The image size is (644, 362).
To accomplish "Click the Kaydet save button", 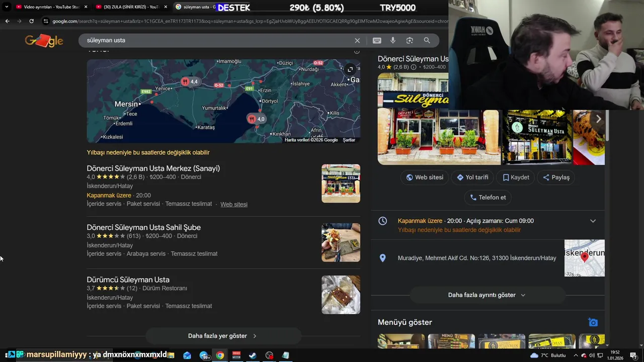I will 516,177.
